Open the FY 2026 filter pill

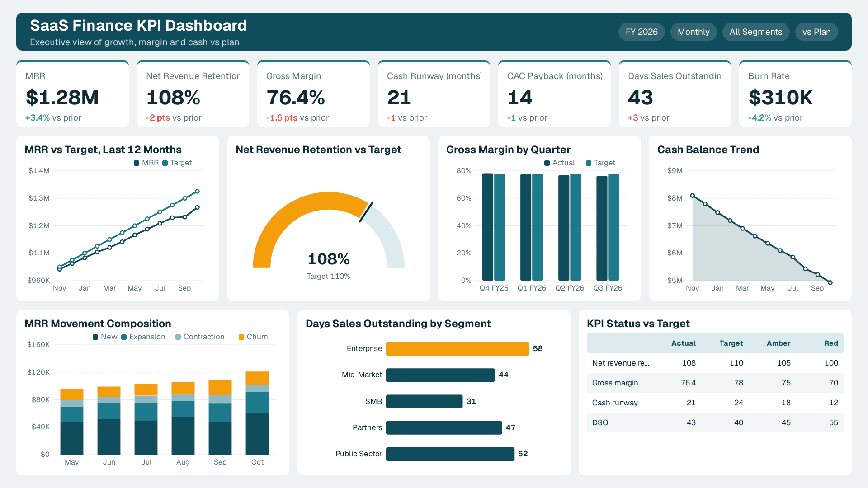tap(642, 32)
